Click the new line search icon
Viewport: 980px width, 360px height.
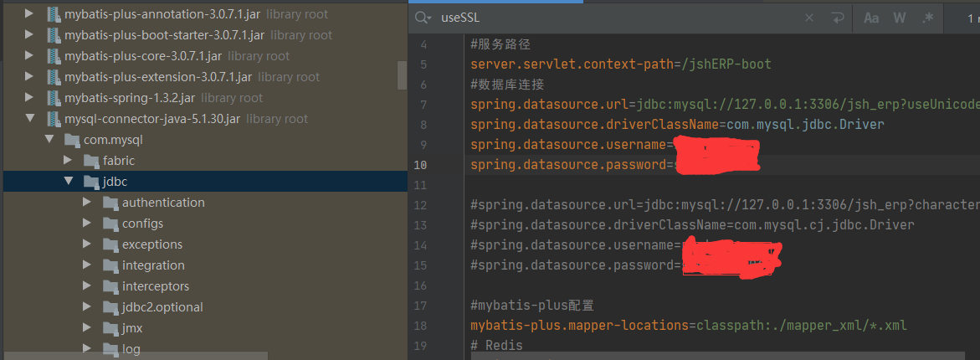(x=838, y=18)
